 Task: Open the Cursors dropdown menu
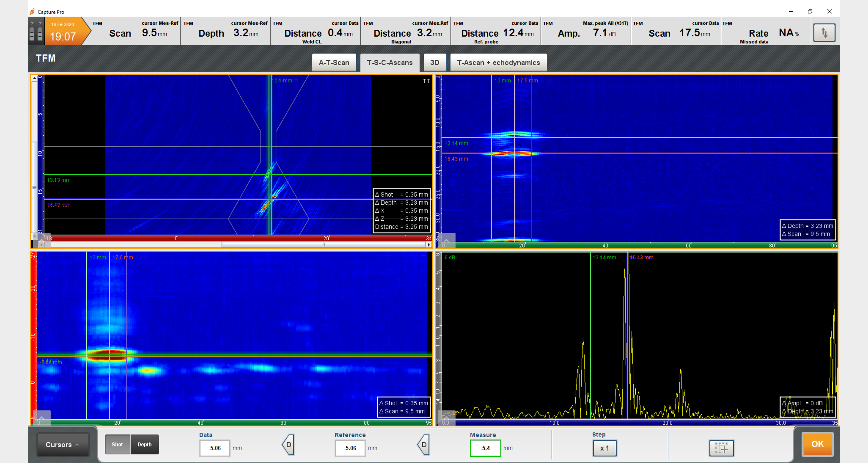point(62,445)
